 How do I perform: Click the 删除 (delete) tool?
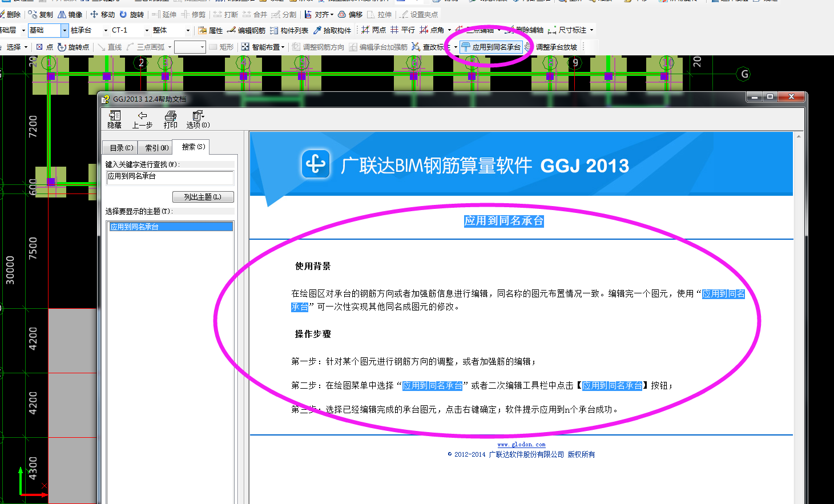pos(10,14)
